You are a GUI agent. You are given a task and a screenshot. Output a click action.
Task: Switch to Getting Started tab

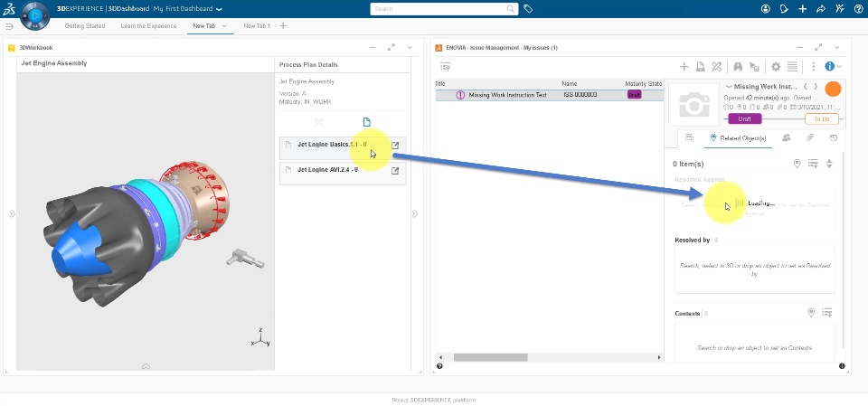[x=85, y=26]
